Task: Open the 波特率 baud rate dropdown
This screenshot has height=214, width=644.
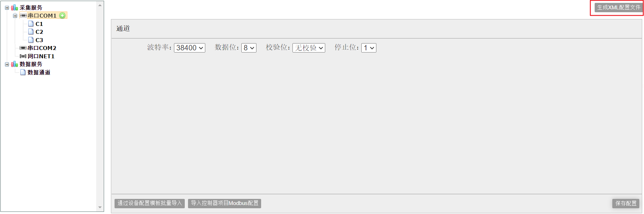Action: [x=189, y=48]
